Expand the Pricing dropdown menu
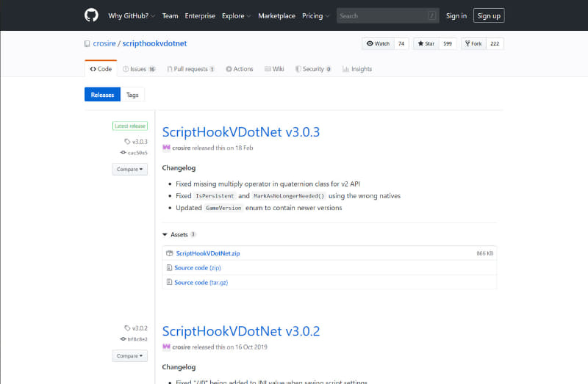This screenshot has height=384, width=588. 316,15
